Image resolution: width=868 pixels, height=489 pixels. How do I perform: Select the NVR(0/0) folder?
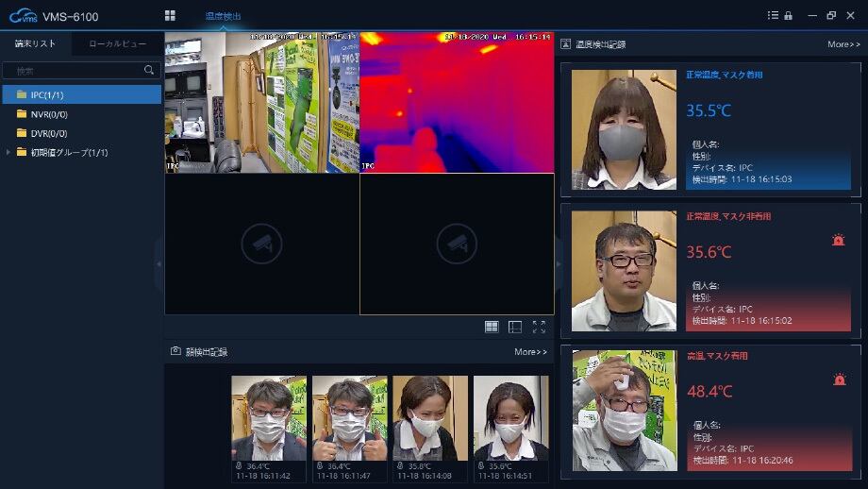[48, 114]
